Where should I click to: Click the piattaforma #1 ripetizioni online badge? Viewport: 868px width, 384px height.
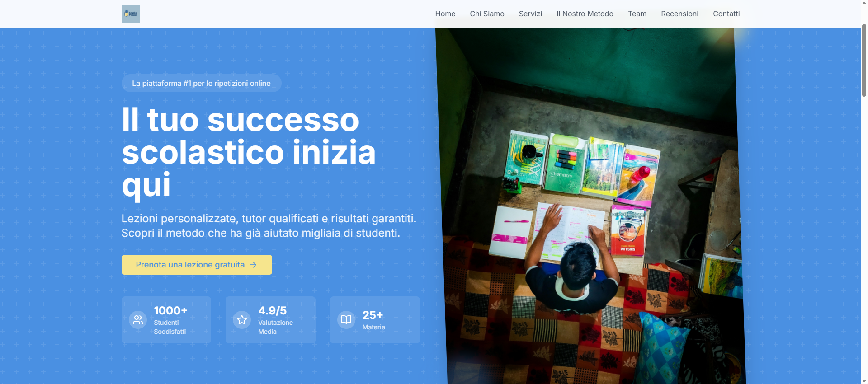201,83
